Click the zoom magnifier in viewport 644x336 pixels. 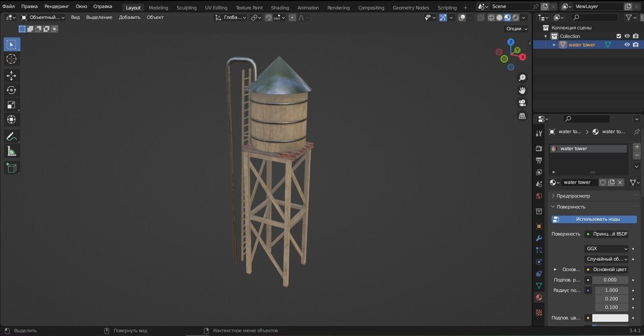pos(522,78)
